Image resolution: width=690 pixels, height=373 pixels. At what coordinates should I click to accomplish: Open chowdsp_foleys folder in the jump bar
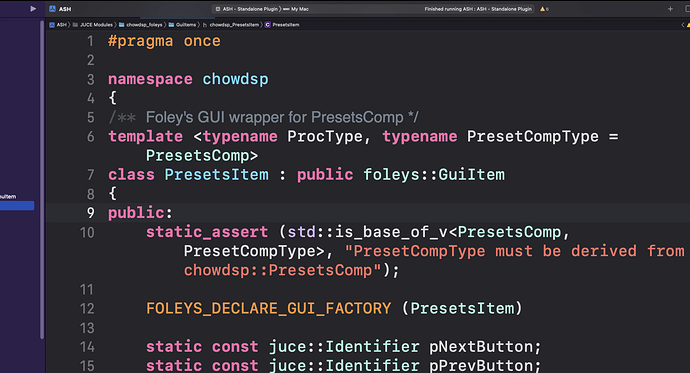[x=141, y=25]
